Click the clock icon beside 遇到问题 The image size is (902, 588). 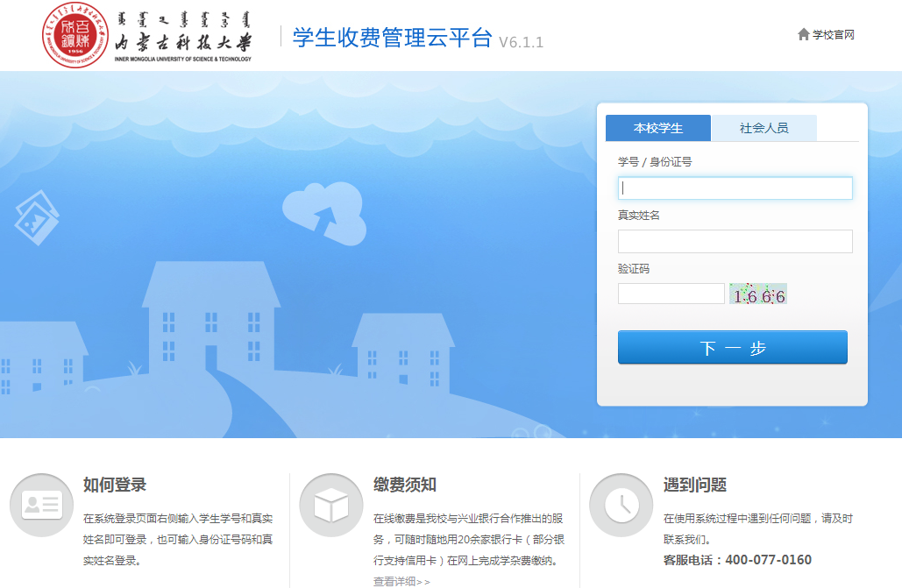pyautogui.click(x=621, y=505)
